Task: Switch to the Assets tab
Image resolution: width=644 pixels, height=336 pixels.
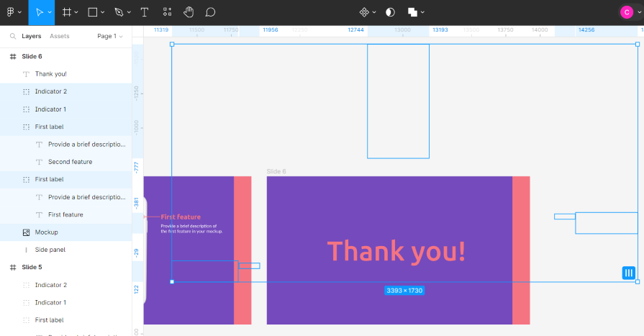Action: click(x=60, y=36)
